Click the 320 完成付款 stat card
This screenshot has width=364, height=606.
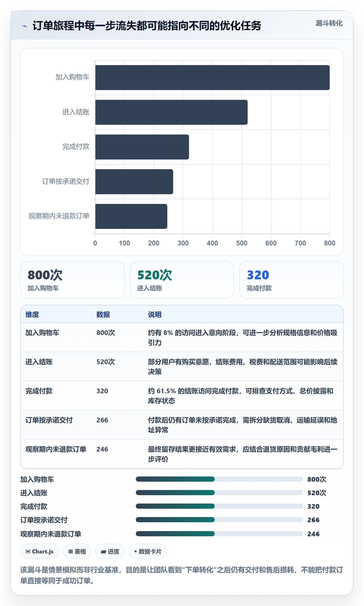(291, 280)
